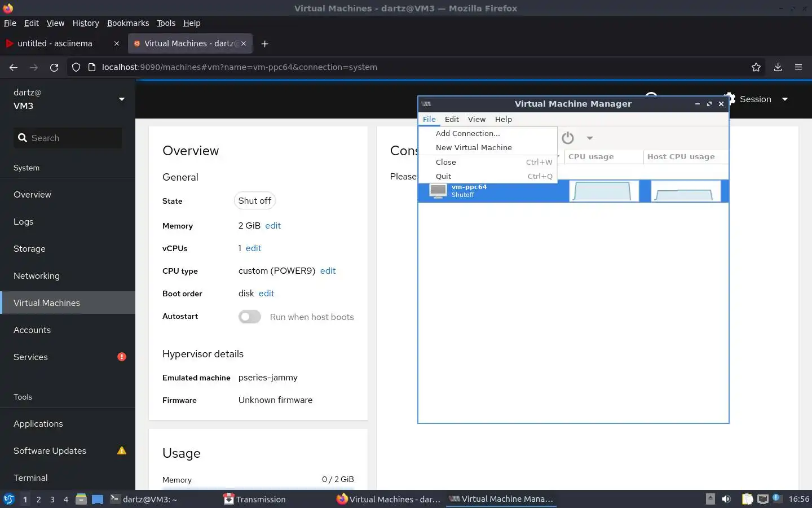812x508 pixels.
Task: Click the localhost:9090 URL address bar
Action: pyautogui.click(x=417, y=67)
